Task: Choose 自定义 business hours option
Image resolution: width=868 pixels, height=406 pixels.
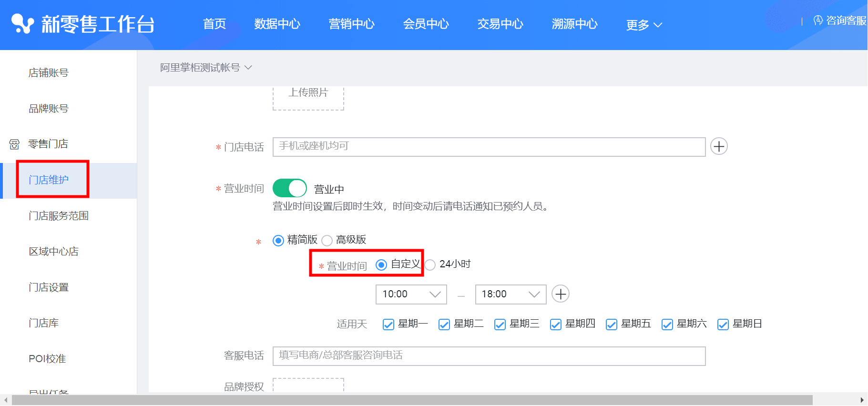Action: (x=381, y=264)
